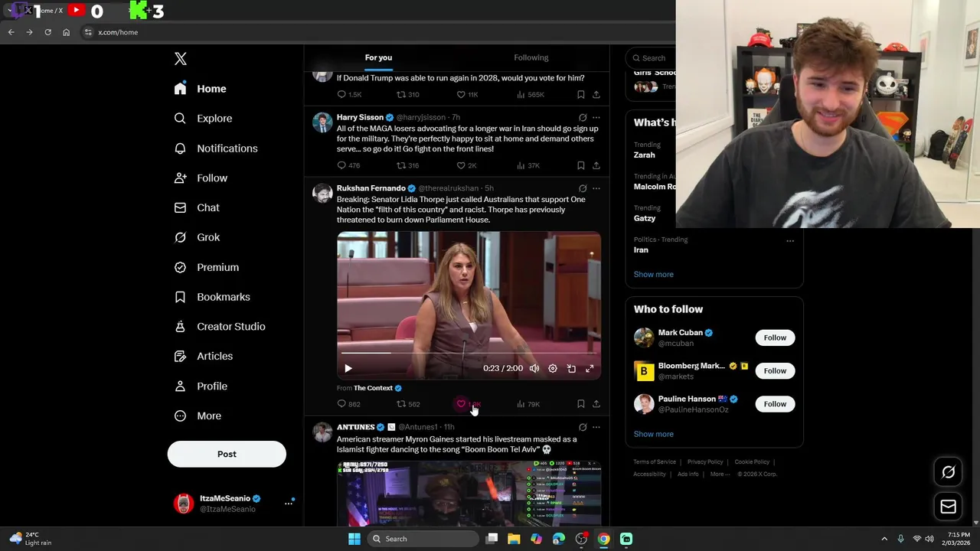Open Bookmarks in the left sidebar

[x=212, y=297]
